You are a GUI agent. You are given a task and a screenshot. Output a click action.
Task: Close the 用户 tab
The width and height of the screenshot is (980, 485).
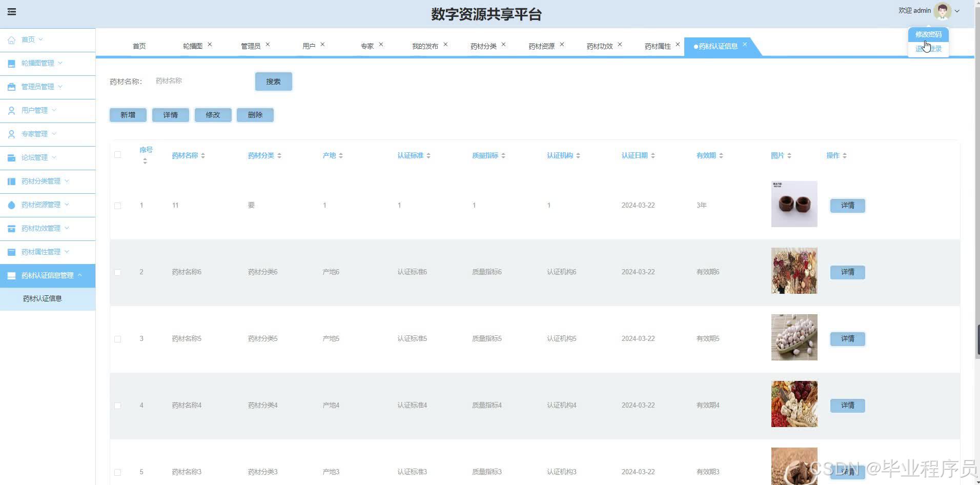pos(322,45)
